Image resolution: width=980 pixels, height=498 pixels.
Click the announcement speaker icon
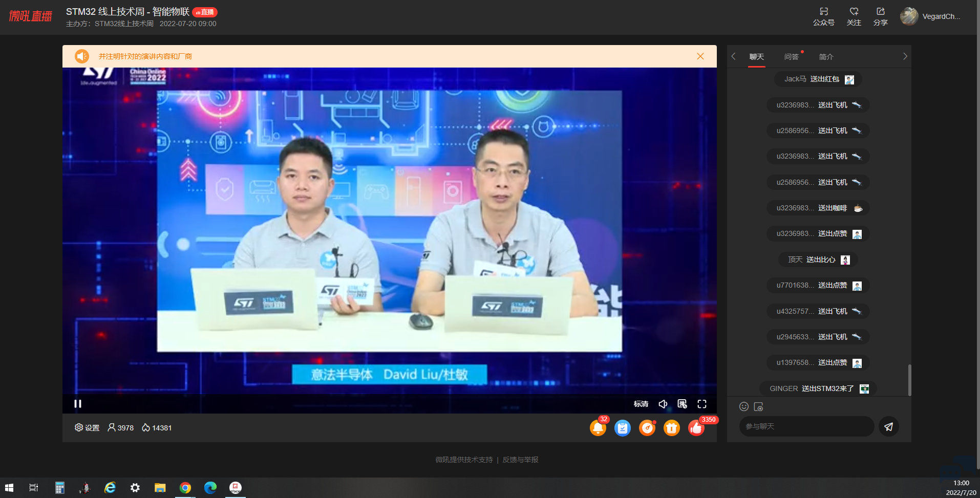(x=82, y=56)
